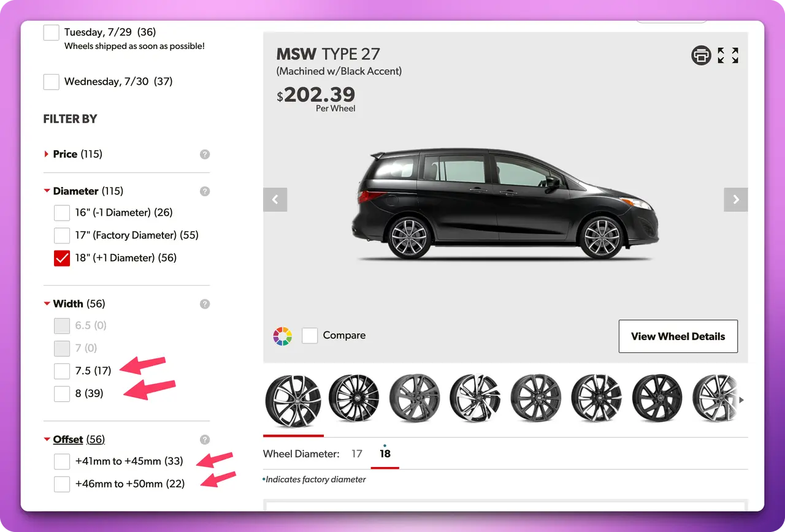Image resolution: width=785 pixels, height=532 pixels.
Task: Check the 16" (-1 Diameter) filter
Action: point(62,213)
